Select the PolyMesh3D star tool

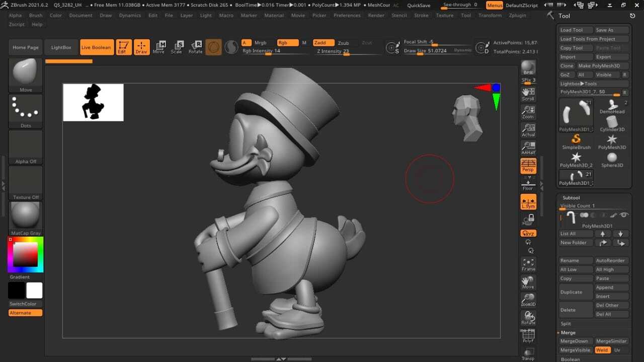tap(612, 142)
